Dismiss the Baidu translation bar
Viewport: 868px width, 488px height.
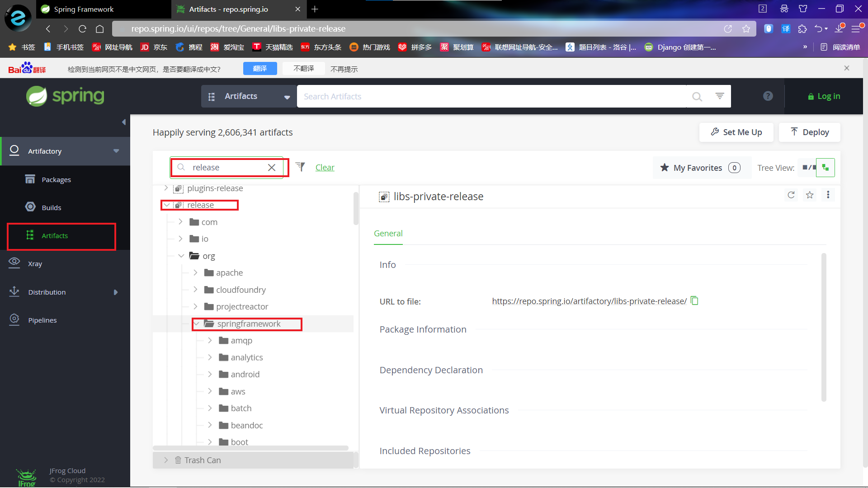tap(847, 68)
